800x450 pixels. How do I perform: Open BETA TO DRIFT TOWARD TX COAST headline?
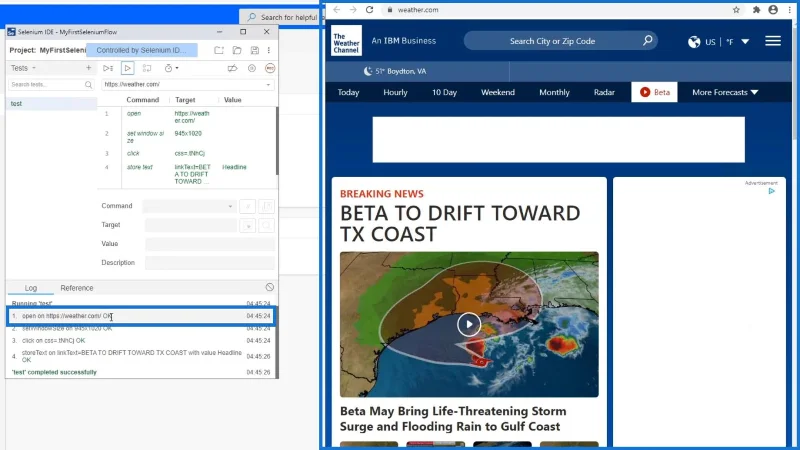point(460,223)
